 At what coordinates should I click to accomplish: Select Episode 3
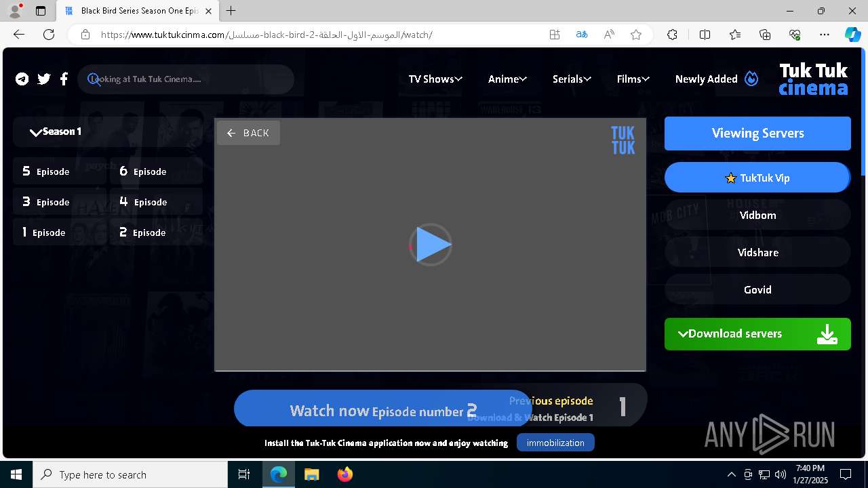coord(60,202)
